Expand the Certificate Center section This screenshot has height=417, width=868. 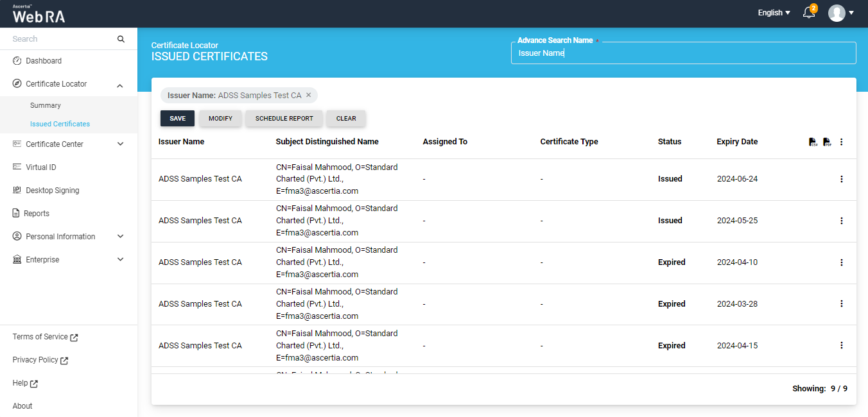click(120, 144)
